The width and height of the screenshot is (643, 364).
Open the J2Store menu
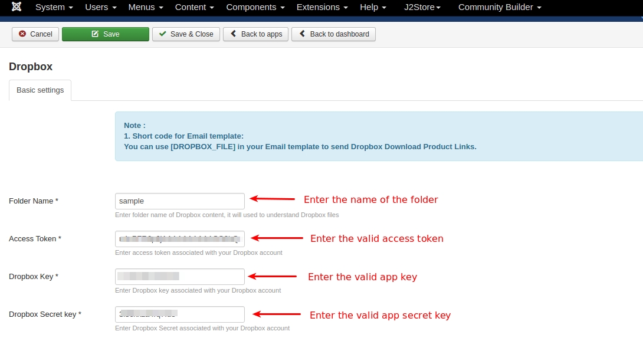click(x=422, y=7)
